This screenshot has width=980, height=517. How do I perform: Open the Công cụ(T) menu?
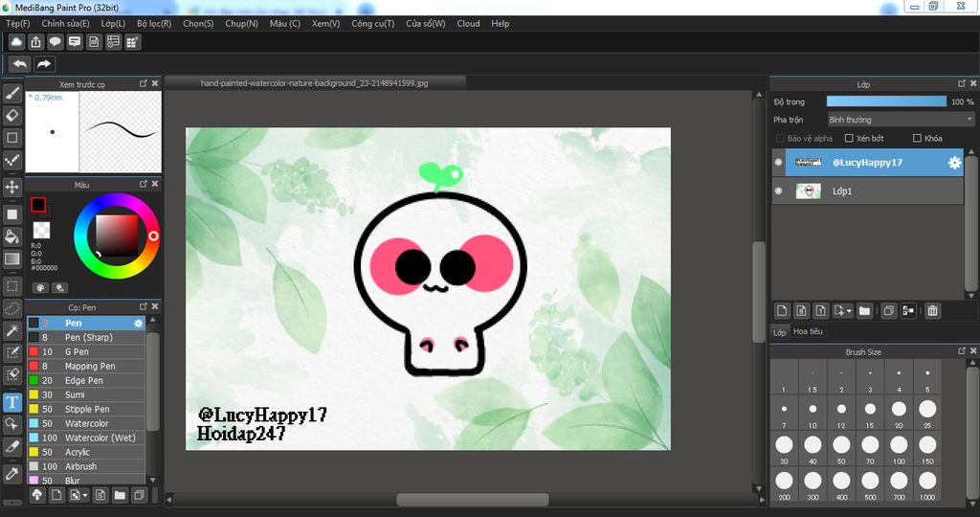pyautogui.click(x=373, y=24)
